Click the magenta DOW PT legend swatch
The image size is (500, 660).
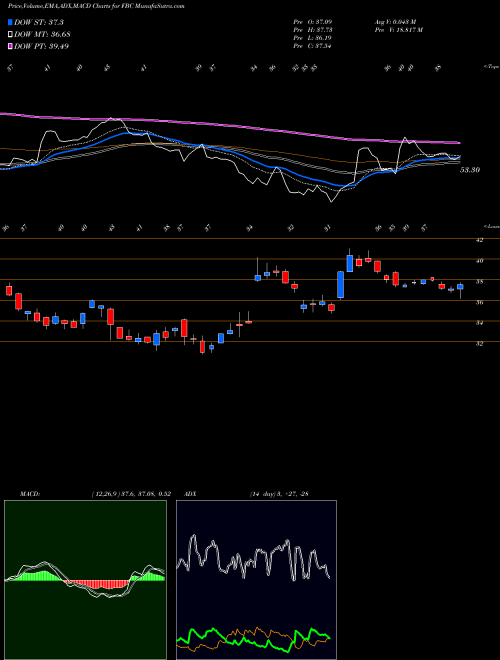point(11,46)
